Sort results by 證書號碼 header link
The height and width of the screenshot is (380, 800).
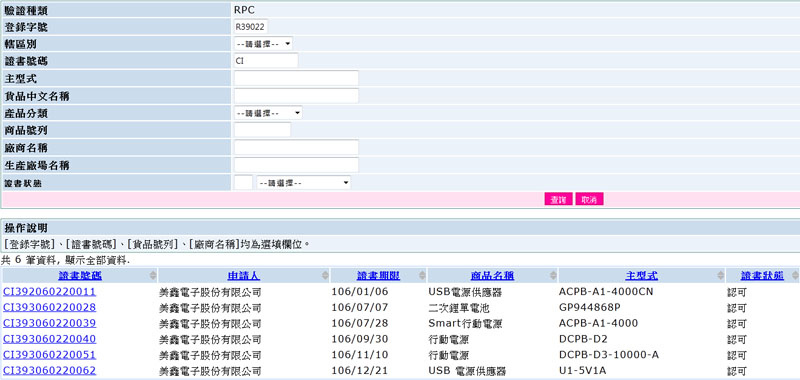(x=80, y=276)
